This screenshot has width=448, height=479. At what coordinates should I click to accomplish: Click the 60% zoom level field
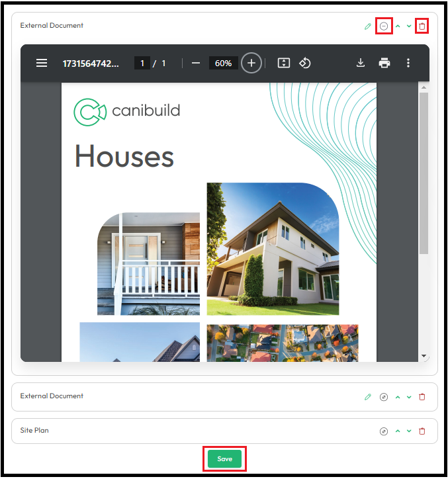pos(224,64)
